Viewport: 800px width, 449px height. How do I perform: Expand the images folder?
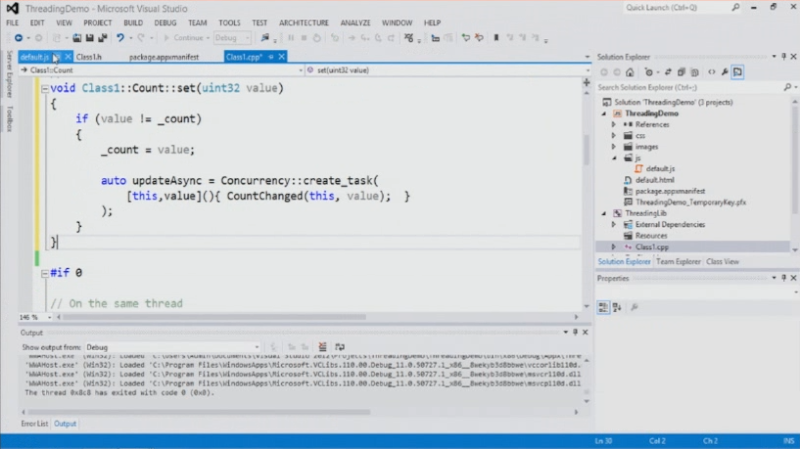point(614,147)
